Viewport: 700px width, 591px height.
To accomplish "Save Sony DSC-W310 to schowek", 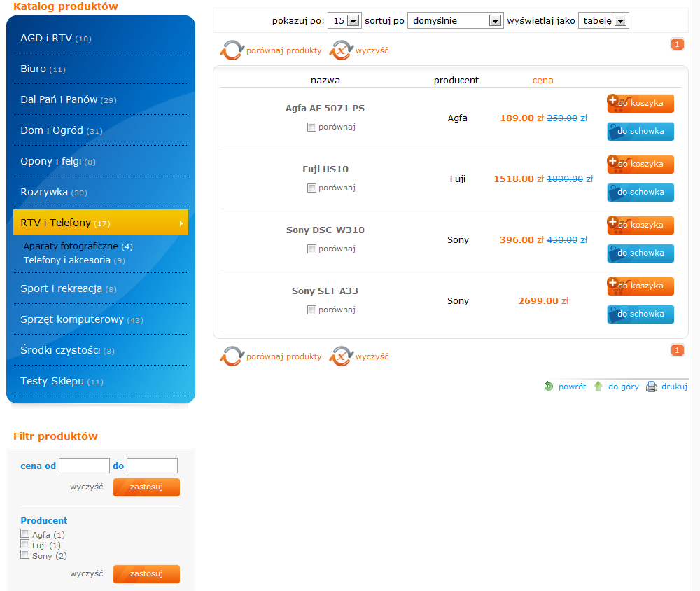I will pyautogui.click(x=640, y=253).
